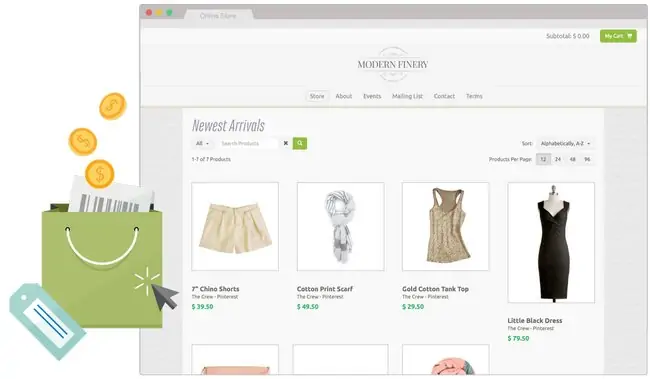This screenshot has width=650, height=379.
Task: Open the About menu item
Action: (344, 96)
